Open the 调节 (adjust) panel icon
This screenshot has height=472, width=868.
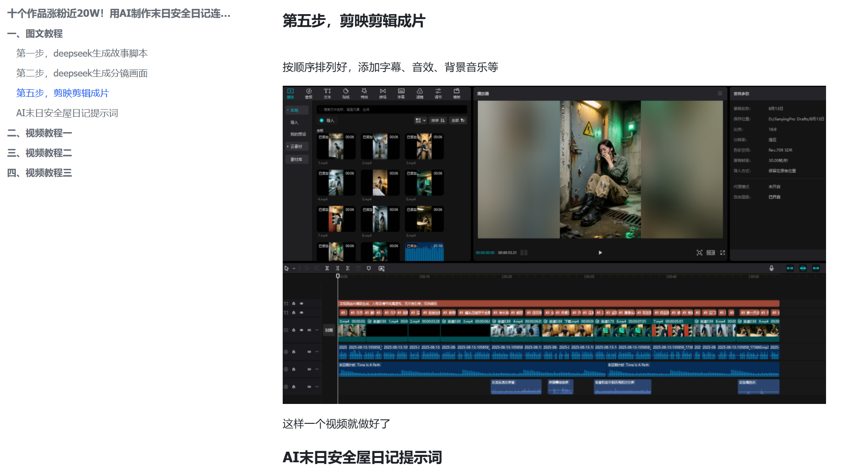[x=438, y=93]
